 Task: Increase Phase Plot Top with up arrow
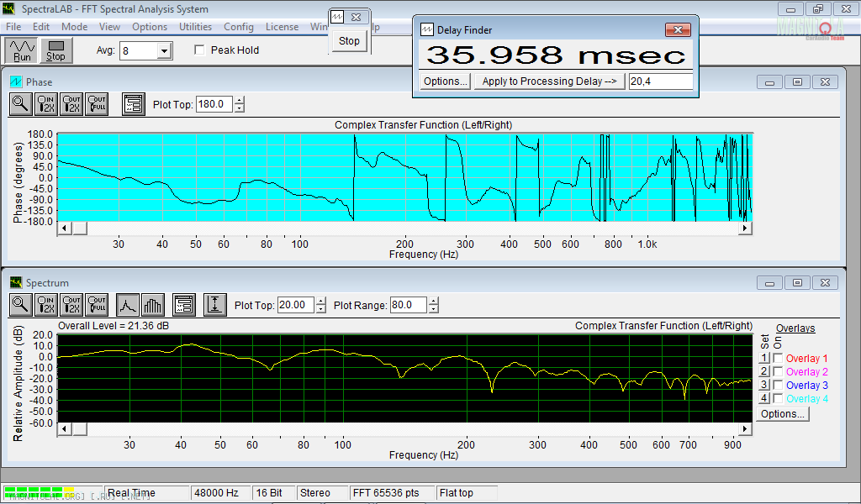[240, 100]
